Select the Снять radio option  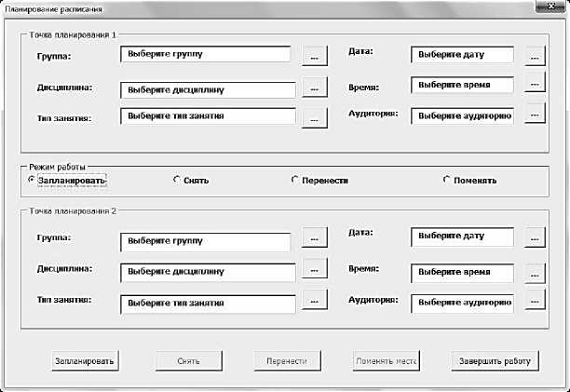[x=177, y=180]
